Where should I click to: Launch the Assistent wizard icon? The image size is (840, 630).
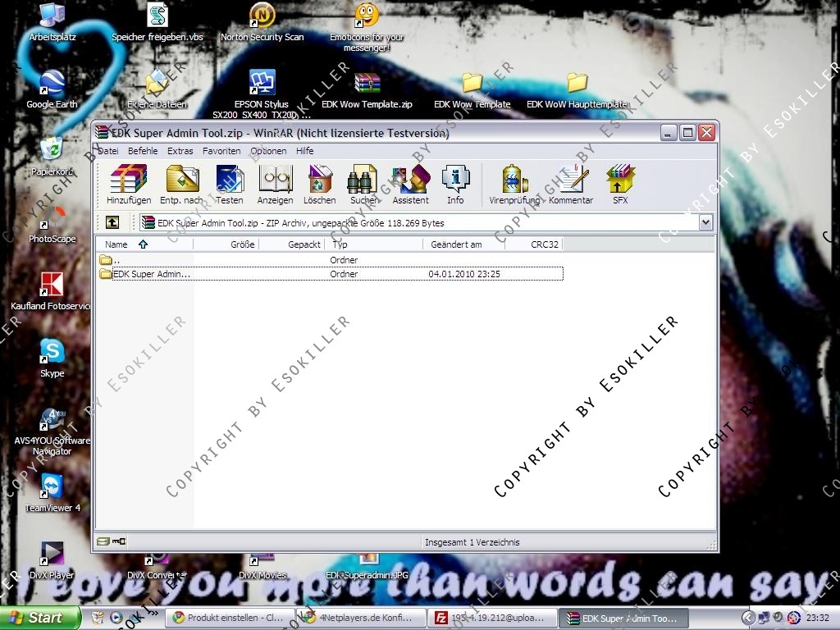pos(410,184)
